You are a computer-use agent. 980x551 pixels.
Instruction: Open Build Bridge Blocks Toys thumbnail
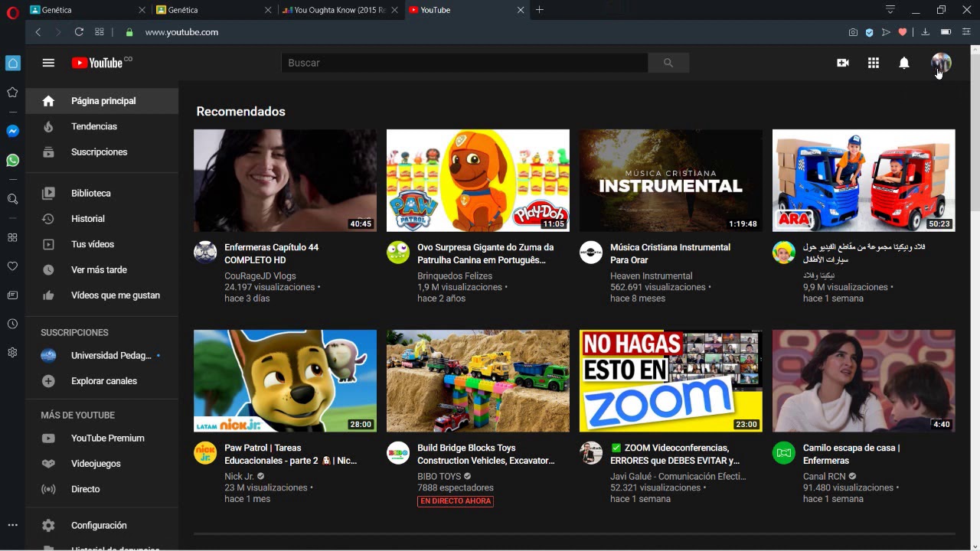pyautogui.click(x=478, y=381)
